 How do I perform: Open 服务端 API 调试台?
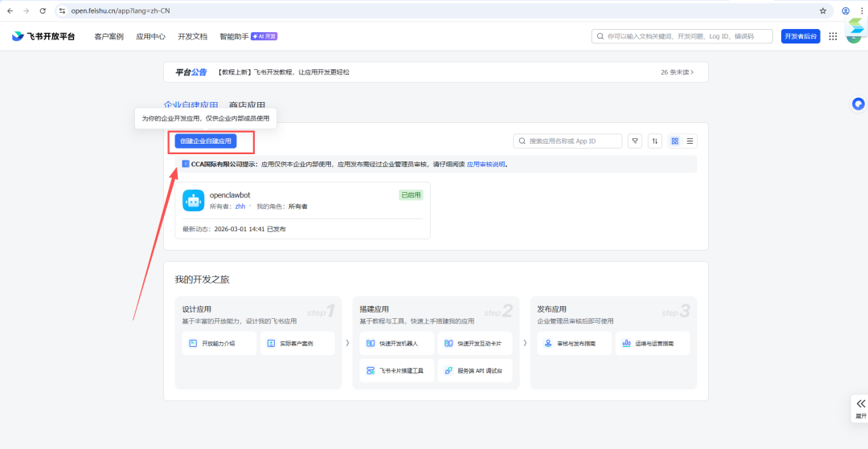tap(475, 370)
